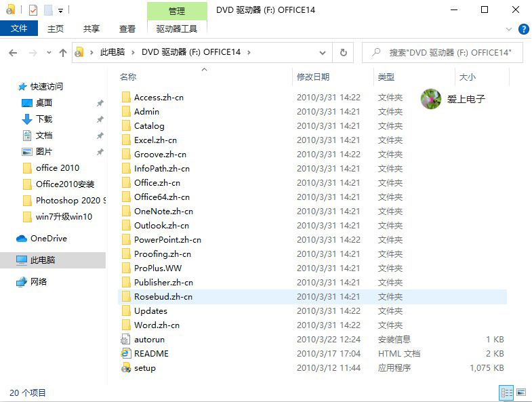Select the OneNote.zh-cn folder icon

[126, 212]
